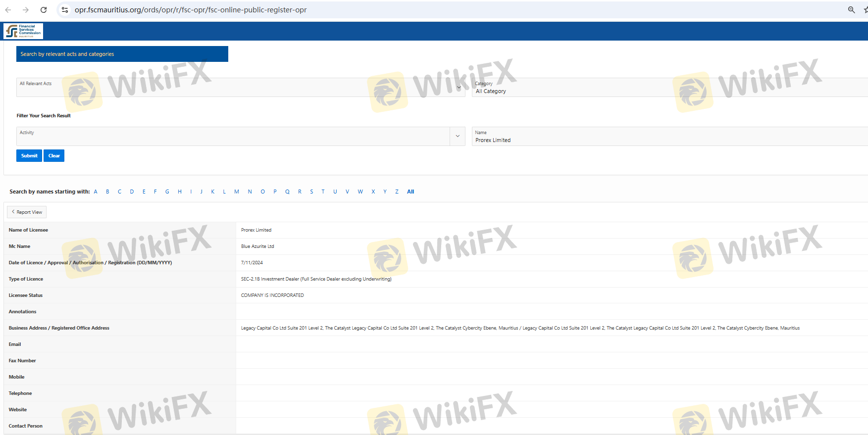
Task: Click the Name input field
Action: pyautogui.click(x=668, y=140)
